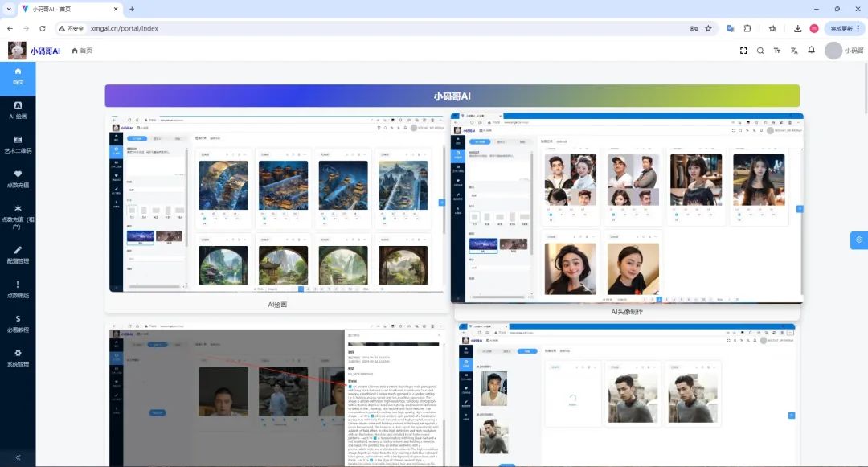The height and width of the screenshot is (467, 868).
Task: Click the browser forward arrow
Action: coord(26,28)
